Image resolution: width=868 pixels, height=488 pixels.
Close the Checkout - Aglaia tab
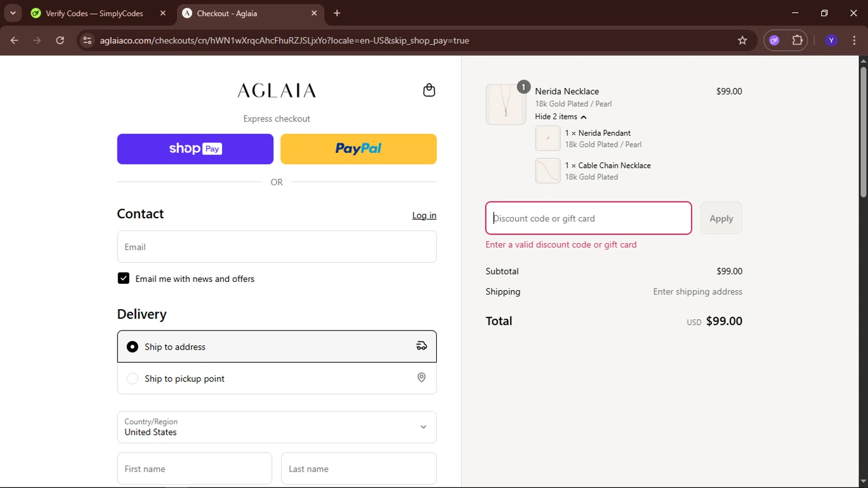click(314, 13)
